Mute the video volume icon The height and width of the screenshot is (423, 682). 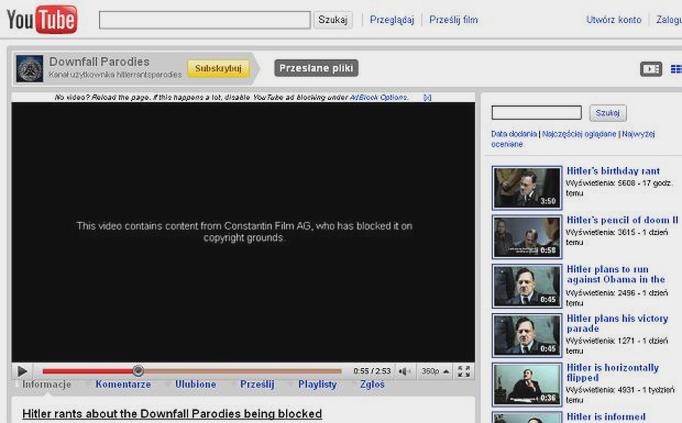(404, 371)
